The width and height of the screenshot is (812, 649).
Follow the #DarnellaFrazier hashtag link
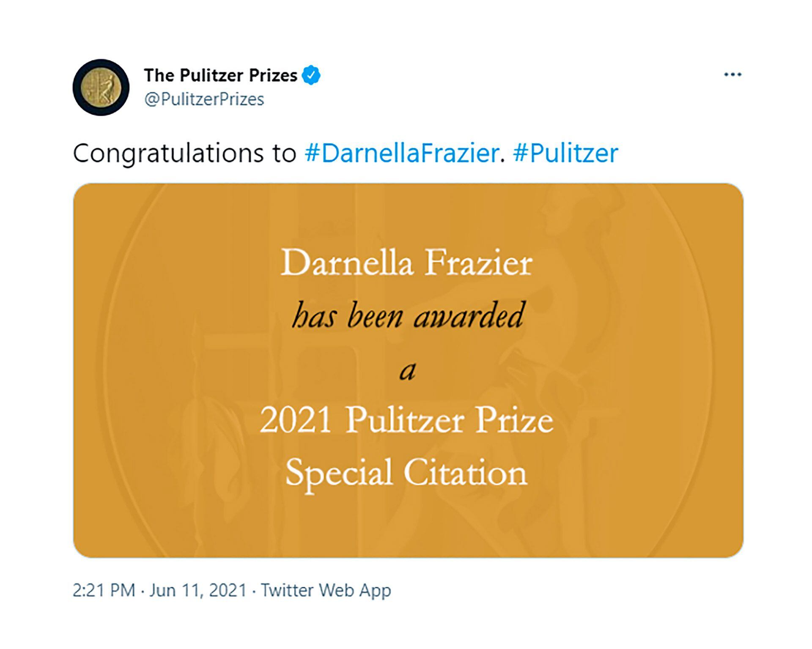401,153
